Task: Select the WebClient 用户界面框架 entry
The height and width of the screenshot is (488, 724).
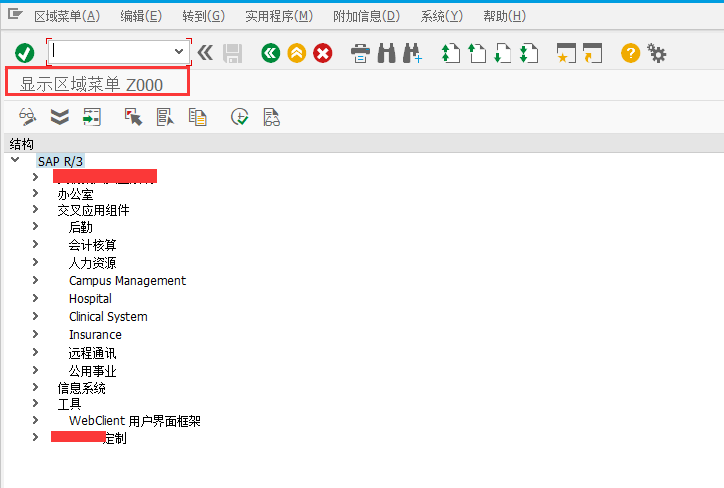Action: coord(135,421)
